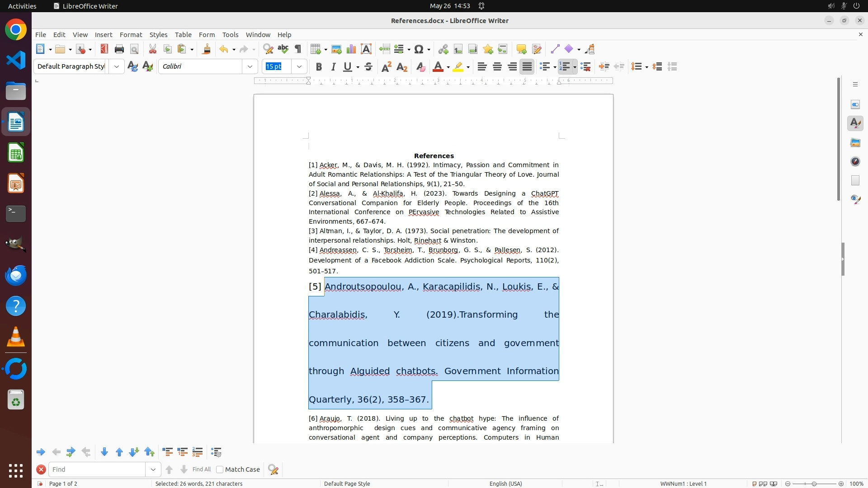The width and height of the screenshot is (868, 488).
Task: Open the Navigator panel in the sidebar
Action: pyautogui.click(x=855, y=162)
